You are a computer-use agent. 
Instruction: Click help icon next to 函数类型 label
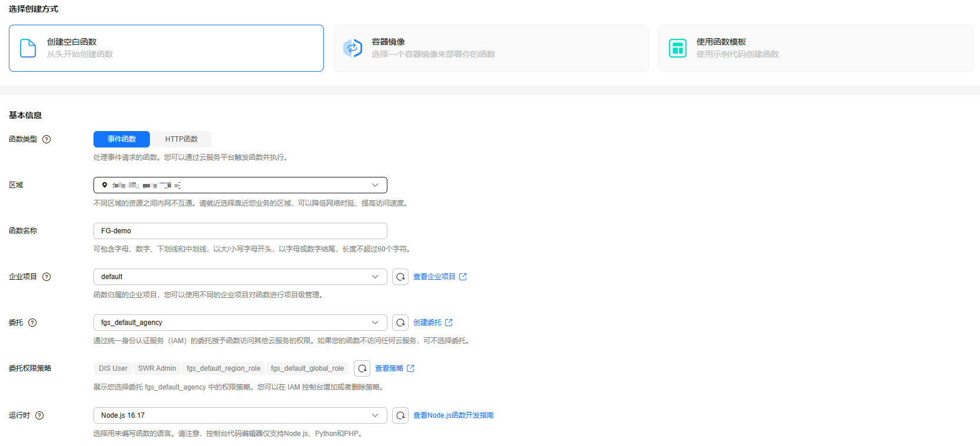(x=46, y=139)
